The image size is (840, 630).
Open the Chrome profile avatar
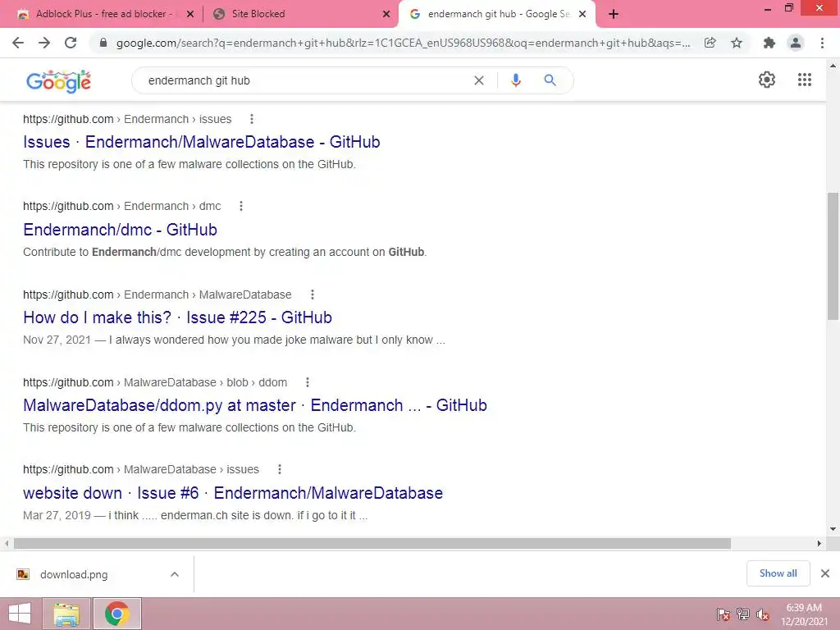tap(796, 43)
